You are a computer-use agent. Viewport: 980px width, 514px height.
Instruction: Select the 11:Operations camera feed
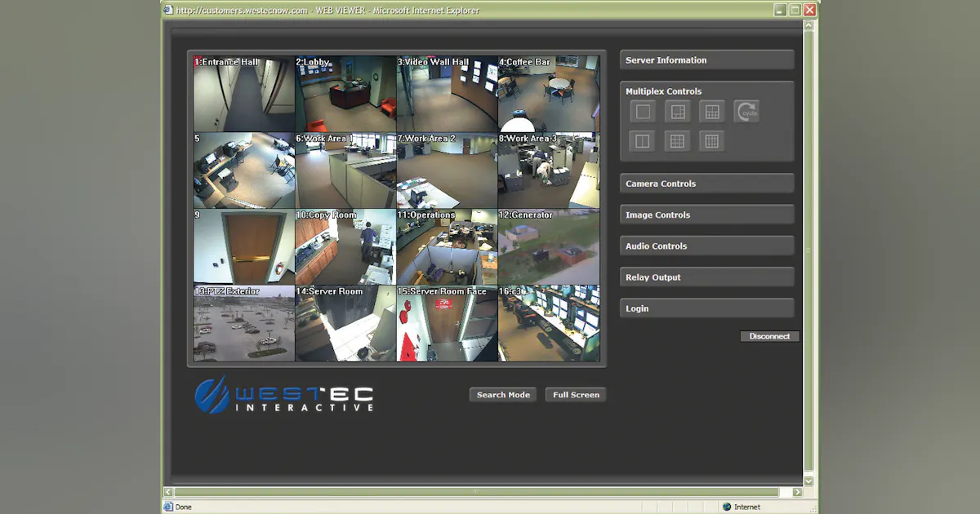pos(447,247)
